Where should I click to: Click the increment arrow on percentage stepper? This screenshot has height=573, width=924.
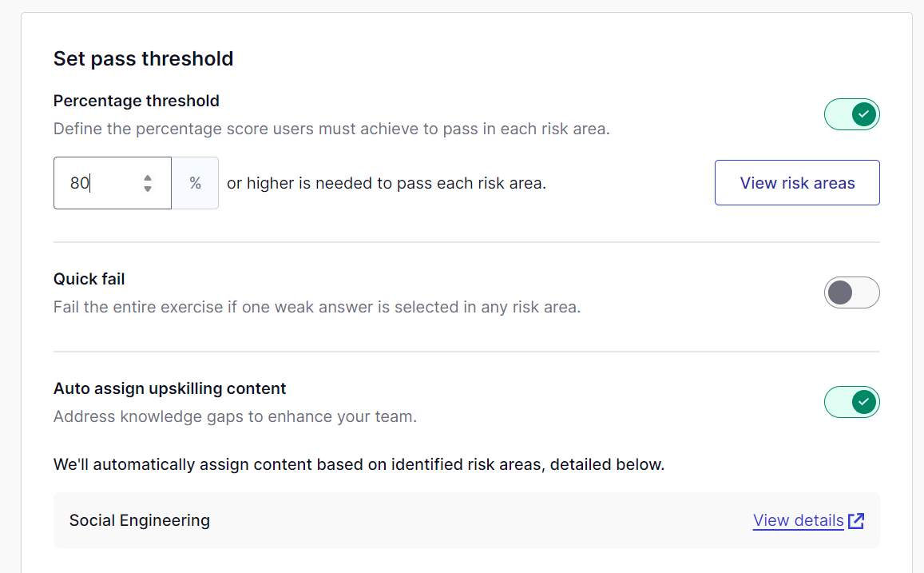click(x=148, y=177)
